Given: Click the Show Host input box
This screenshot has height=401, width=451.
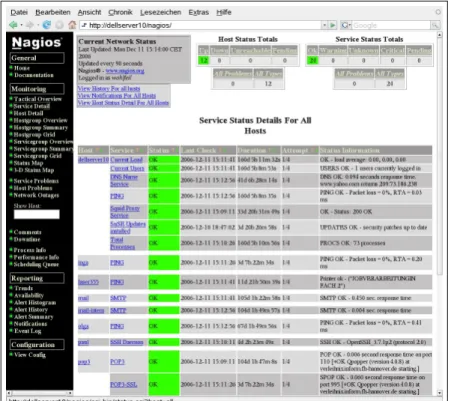Looking at the screenshot, I should coord(37,214).
